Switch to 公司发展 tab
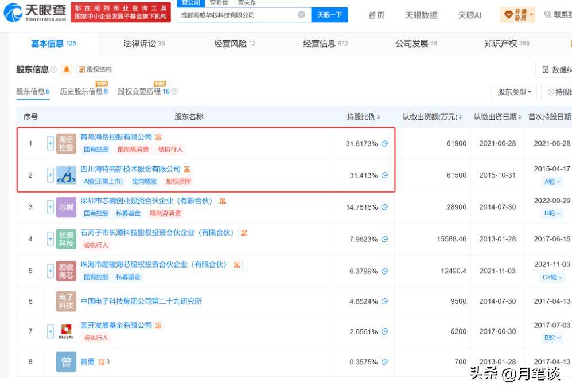Viewport: 572px width, 392px height. coord(416,44)
